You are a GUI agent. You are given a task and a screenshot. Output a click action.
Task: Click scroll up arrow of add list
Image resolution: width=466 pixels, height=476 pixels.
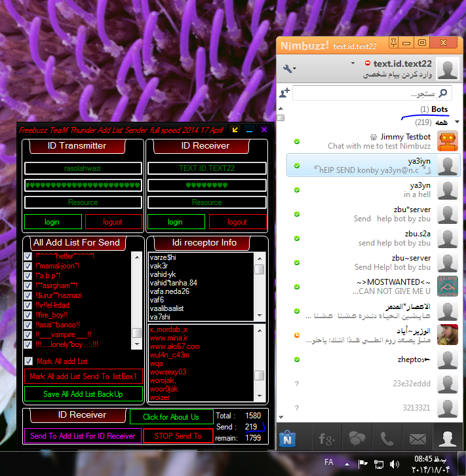137,257
